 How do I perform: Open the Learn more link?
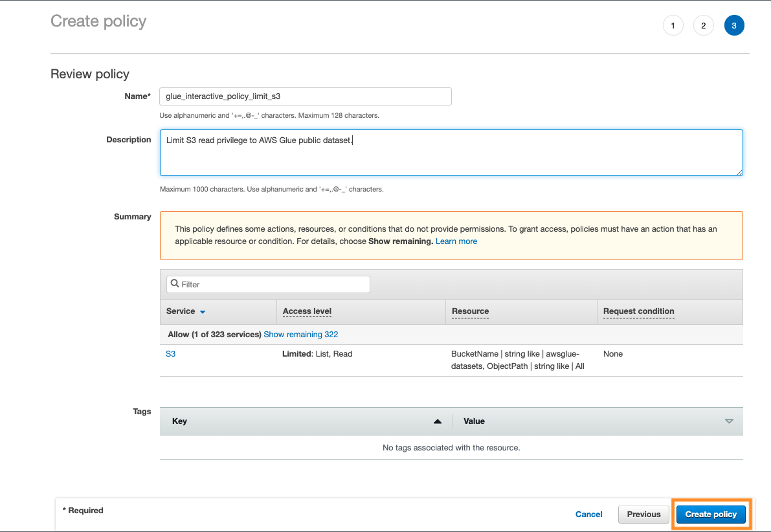[456, 241]
